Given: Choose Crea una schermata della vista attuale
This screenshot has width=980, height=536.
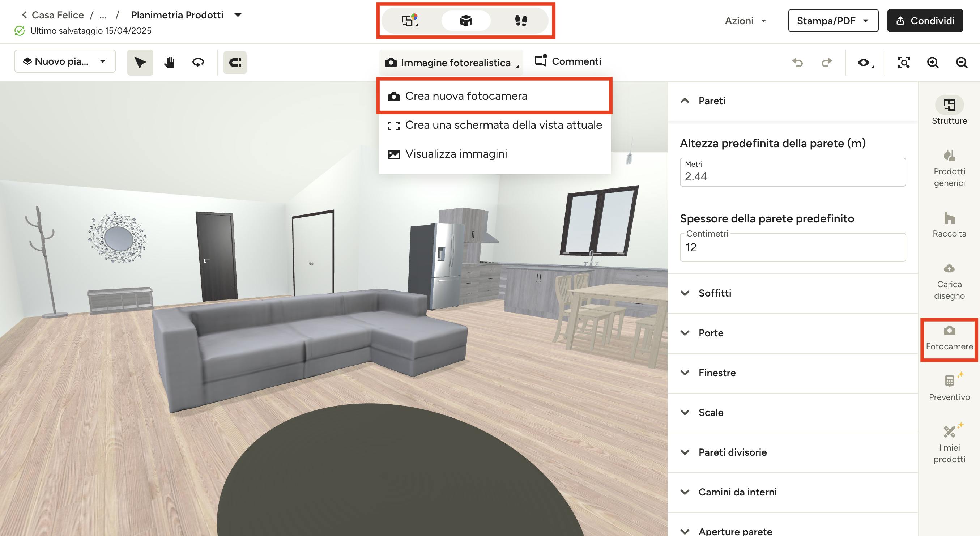Looking at the screenshot, I should point(495,125).
